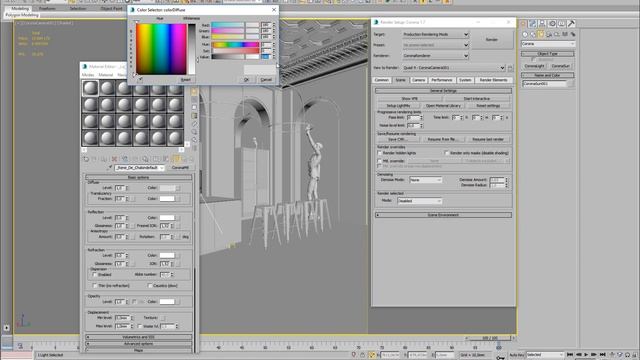The image size is (640, 360).
Task: Toggle AutoGrid checkbox under Object Type
Action: [533, 60]
